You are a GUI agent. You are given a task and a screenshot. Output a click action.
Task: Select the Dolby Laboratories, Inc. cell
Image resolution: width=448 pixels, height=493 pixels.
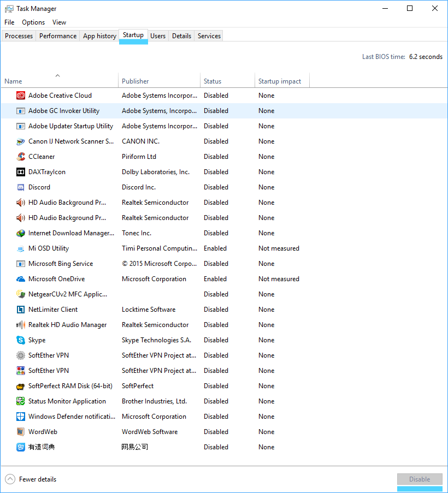click(x=156, y=172)
